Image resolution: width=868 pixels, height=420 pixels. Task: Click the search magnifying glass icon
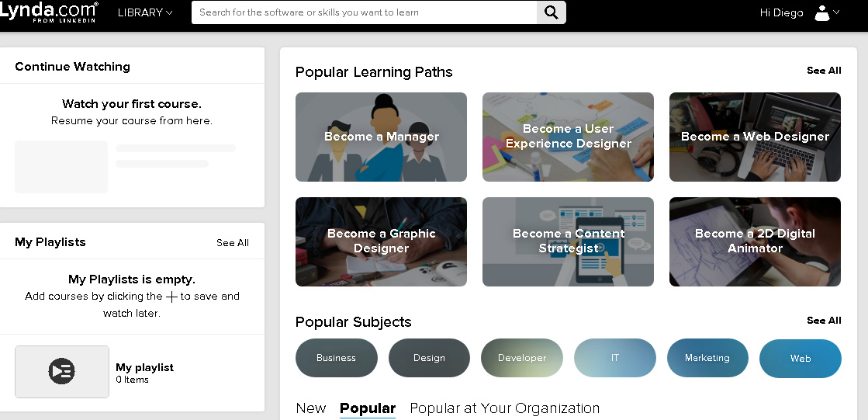point(551,12)
